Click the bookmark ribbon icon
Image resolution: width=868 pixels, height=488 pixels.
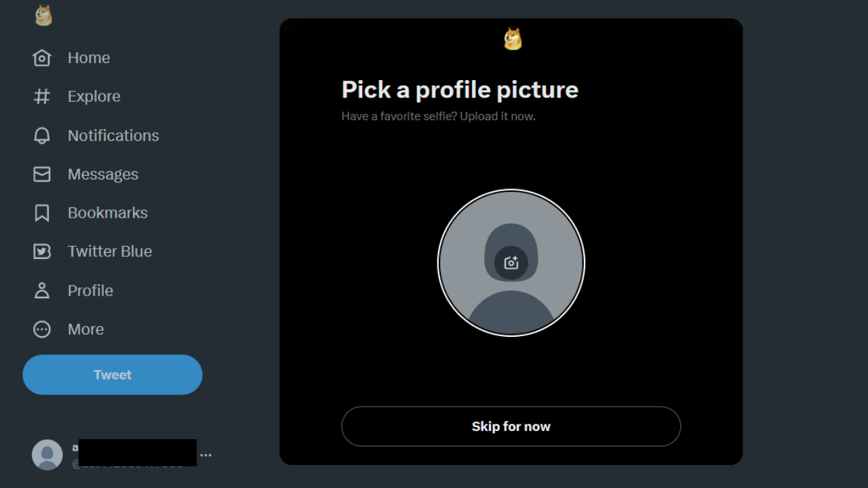[42, 213]
